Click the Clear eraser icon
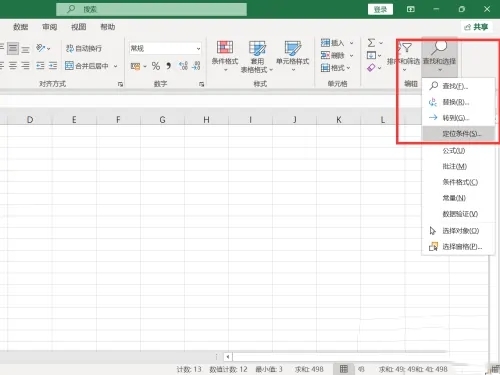This screenshot has height=375, width=500. tap(371, 68)
